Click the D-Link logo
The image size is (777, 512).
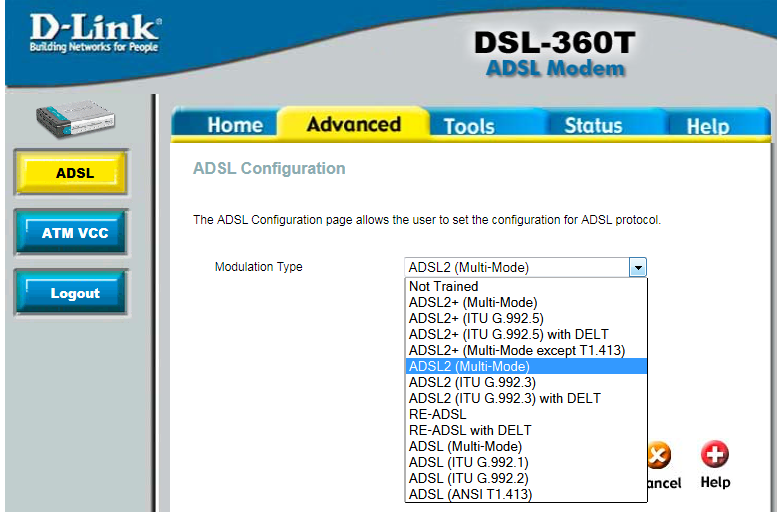(x=95, y=33)
